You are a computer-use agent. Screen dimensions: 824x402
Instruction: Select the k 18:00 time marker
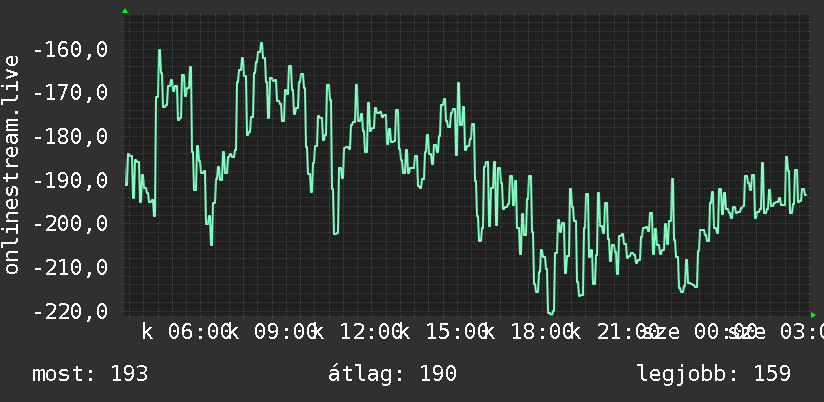pos(528,332)
